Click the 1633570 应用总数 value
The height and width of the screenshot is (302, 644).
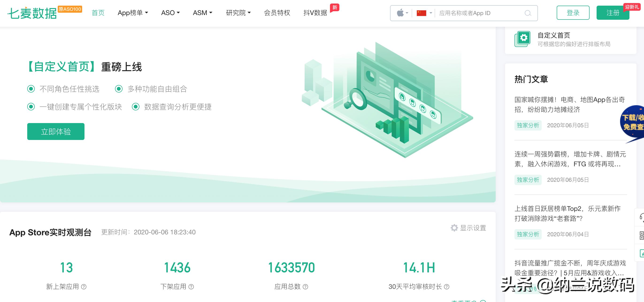point(291,267)
